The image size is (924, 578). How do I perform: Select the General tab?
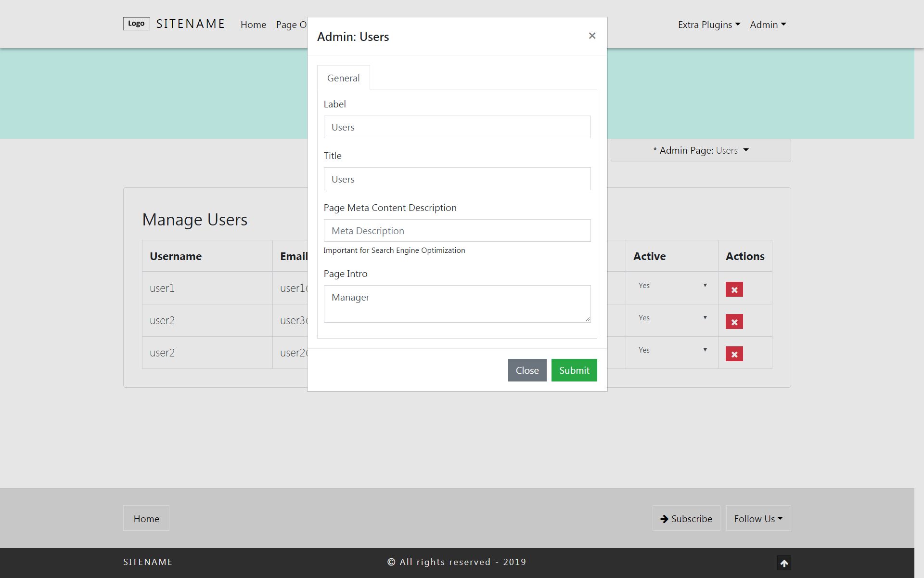click(343, 78)
